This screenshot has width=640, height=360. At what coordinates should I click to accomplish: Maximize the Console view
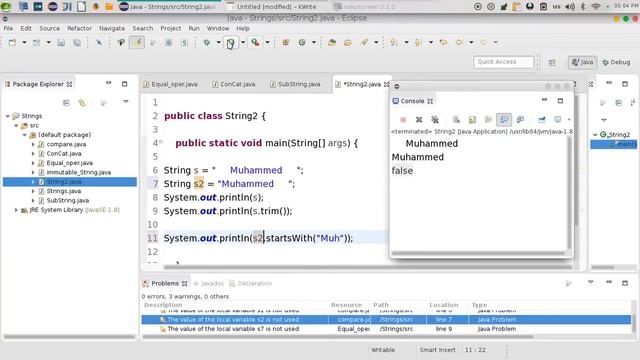point(560,100)
